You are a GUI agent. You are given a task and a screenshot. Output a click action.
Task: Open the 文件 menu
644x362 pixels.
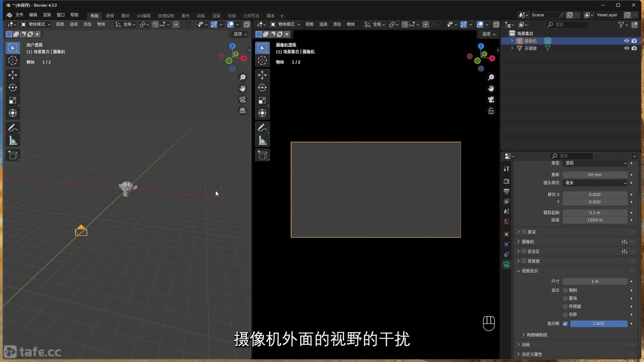[x=19, y=15]
